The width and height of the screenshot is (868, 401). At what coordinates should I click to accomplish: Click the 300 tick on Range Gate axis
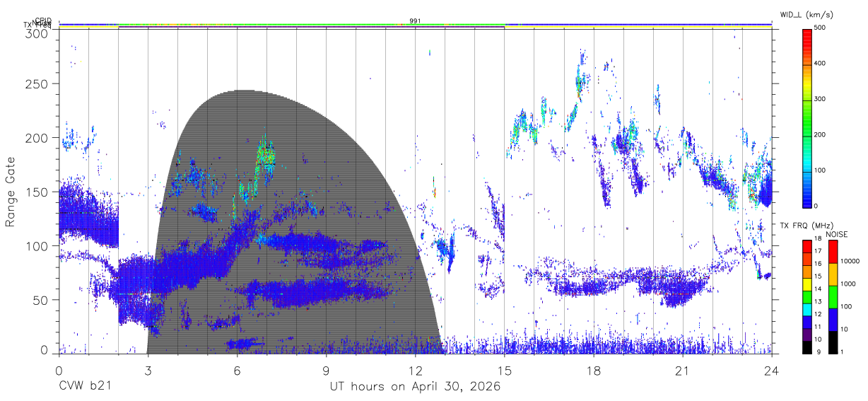pos(38,33)
